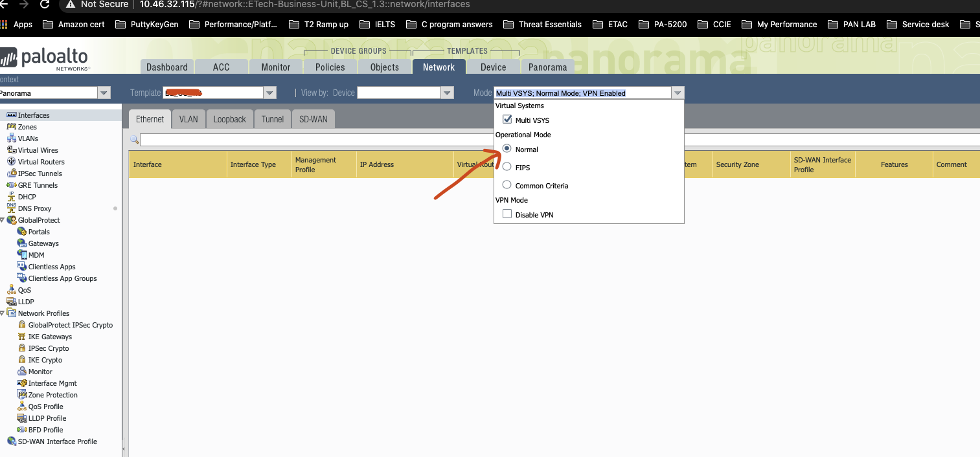Click the DNS Proxy icon
The image size is (980, 457).
coord(12,208)
